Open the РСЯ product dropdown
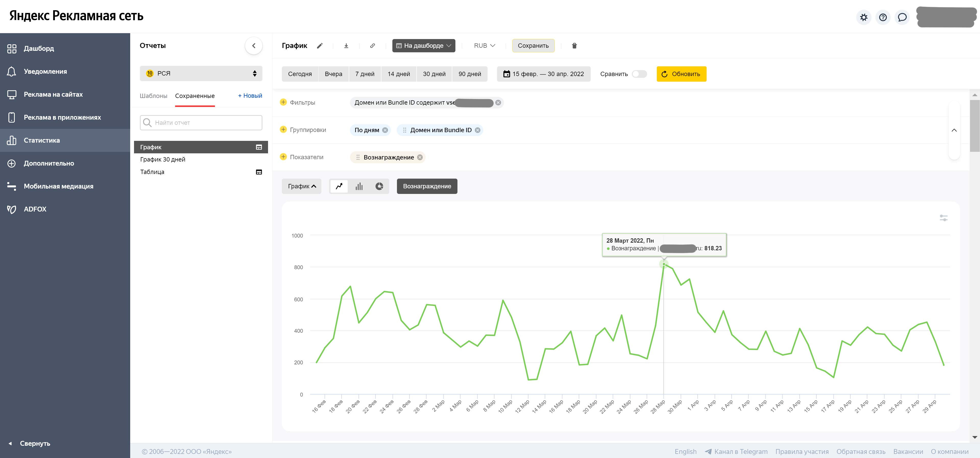Image resolution: width=980 pixels, height=458 pixels. [201, 73]
